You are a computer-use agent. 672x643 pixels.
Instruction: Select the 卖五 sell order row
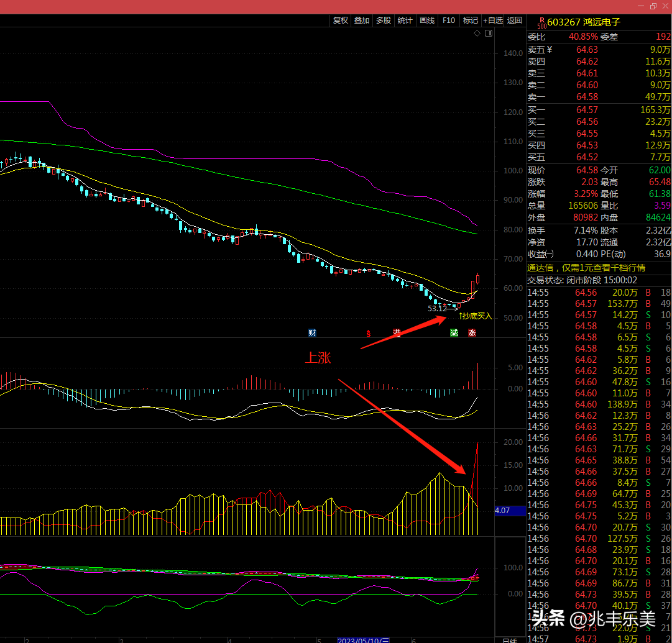pos(599,50)
